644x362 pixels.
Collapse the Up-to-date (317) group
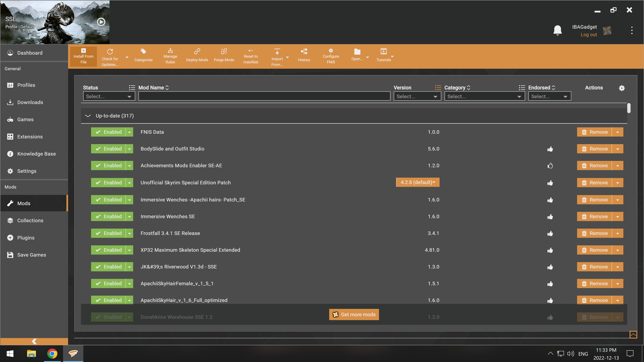(88, 116)
